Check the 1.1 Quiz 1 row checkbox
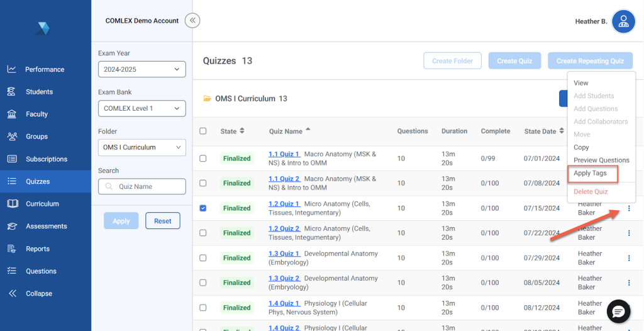The width and height of the screenshot is (644, 331). point(203,159)
